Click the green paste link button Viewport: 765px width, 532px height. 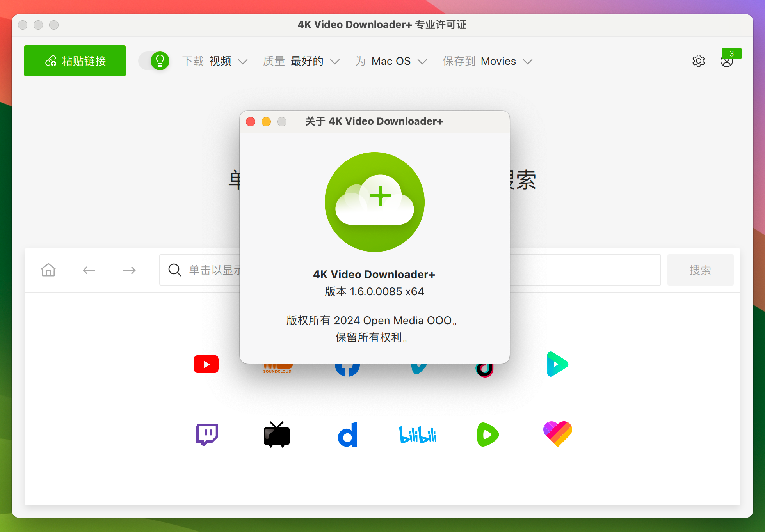(75, 61)
